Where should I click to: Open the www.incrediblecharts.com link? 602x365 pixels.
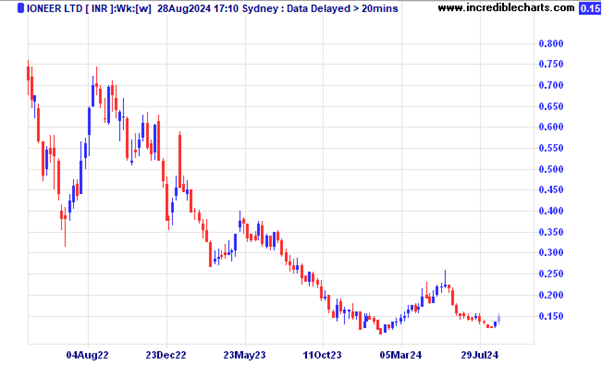(x=506, y=8)
